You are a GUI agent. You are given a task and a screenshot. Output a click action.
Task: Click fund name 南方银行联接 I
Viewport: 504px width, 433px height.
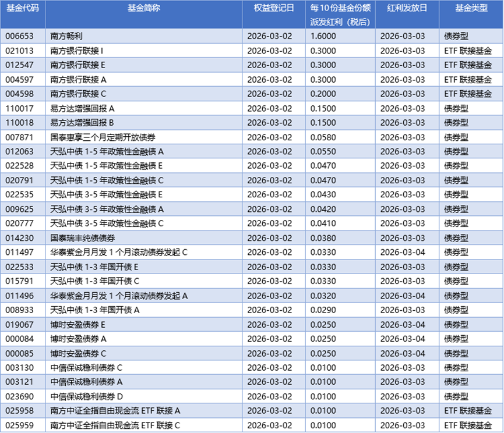click(x=76, y=51)
